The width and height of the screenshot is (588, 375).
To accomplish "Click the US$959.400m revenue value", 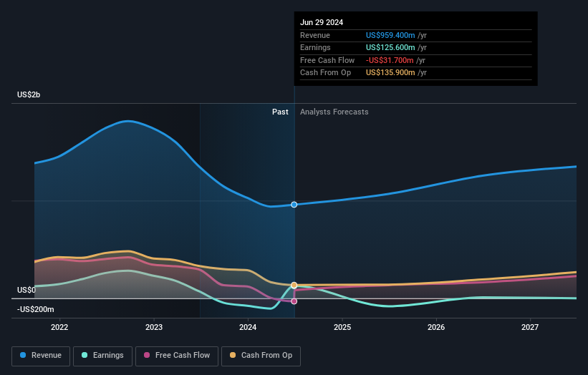I will tap(390, 35).
